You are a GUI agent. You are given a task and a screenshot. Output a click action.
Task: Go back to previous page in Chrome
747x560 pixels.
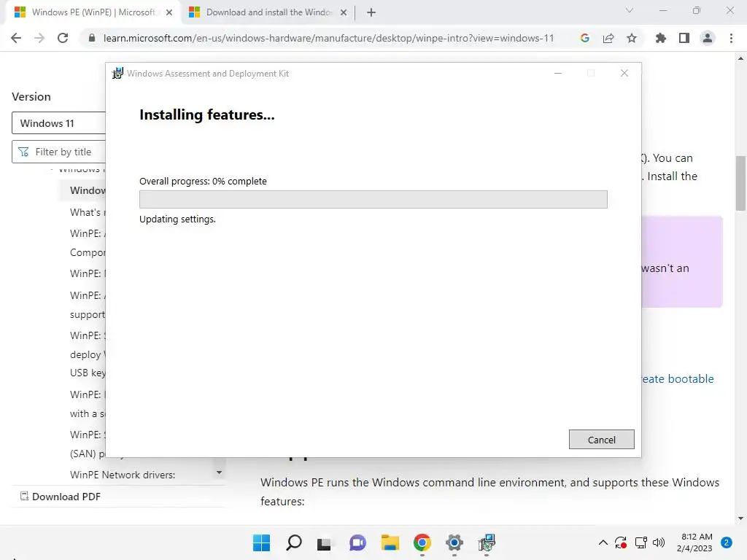click(16, 38)
